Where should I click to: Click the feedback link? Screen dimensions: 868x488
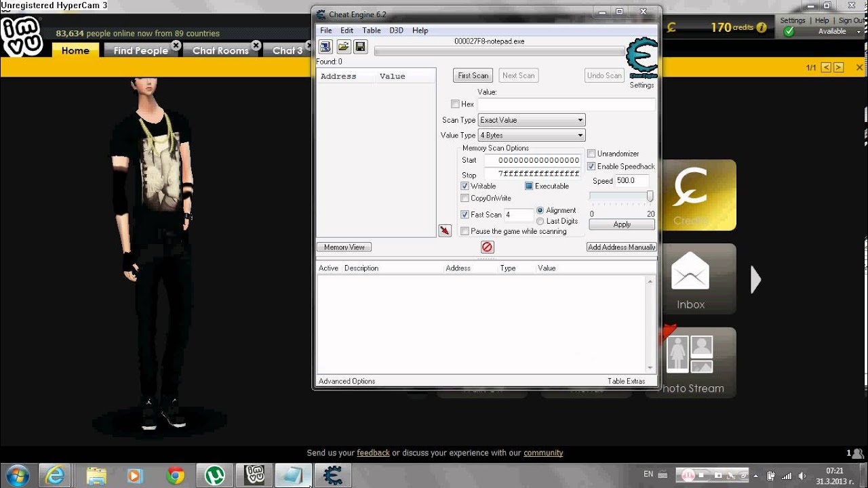[374, 453]
